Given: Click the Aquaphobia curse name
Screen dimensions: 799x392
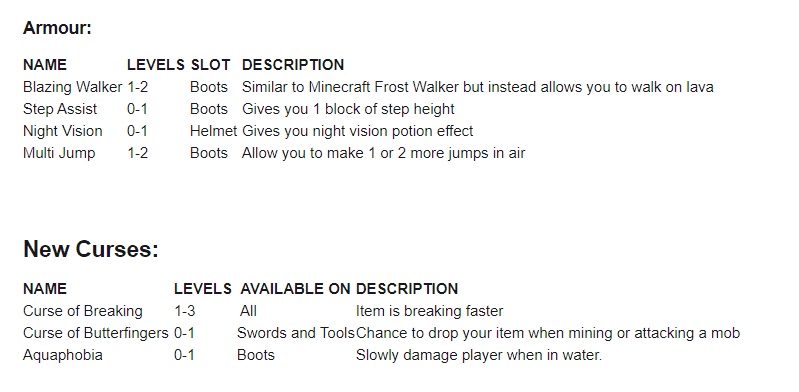Looking at the screenshot, I should 63,355.
